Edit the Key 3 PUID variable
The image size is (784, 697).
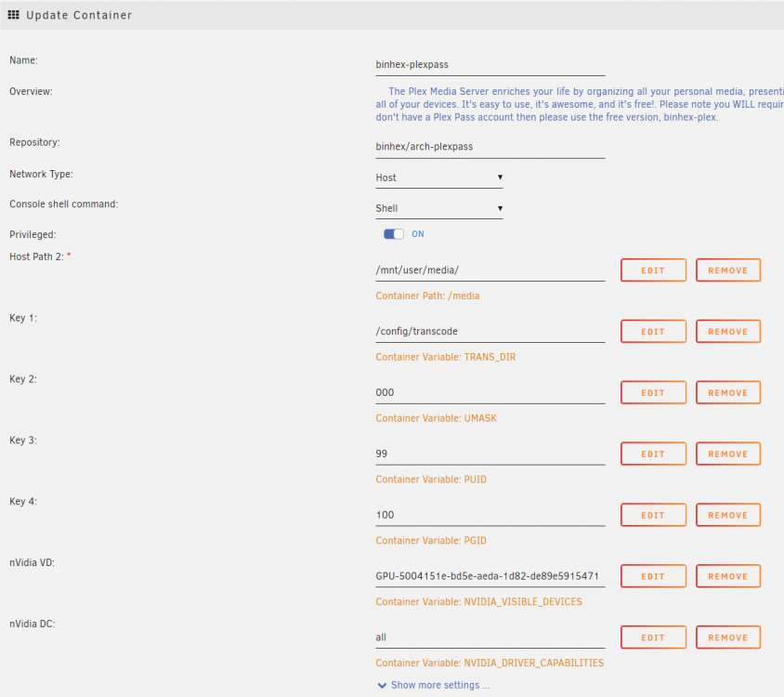(x=653, y=454)
